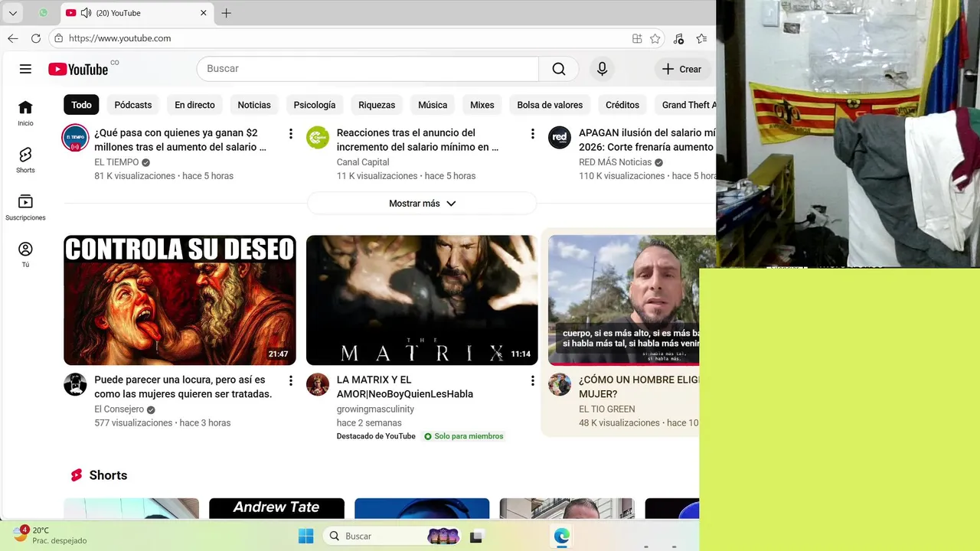Click RED MÁS Noticias channel avatar
980x551 pixels.
point(560,138)
